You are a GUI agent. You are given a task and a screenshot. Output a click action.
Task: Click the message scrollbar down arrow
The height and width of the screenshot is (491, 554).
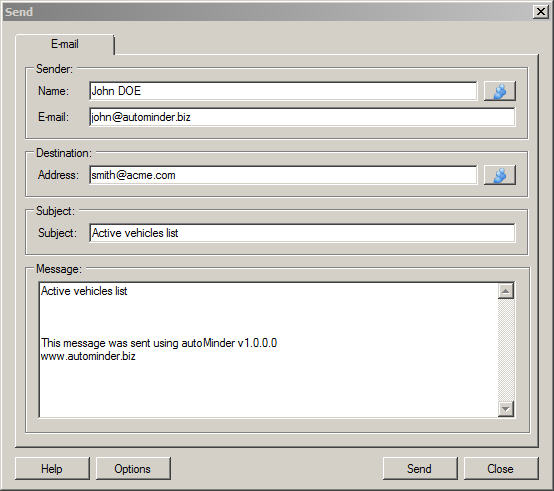point(506,409)
